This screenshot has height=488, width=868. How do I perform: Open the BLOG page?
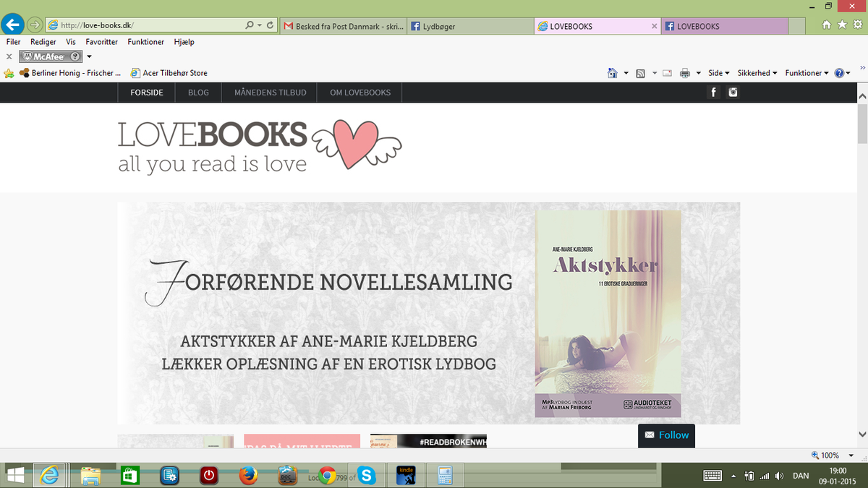198,93
